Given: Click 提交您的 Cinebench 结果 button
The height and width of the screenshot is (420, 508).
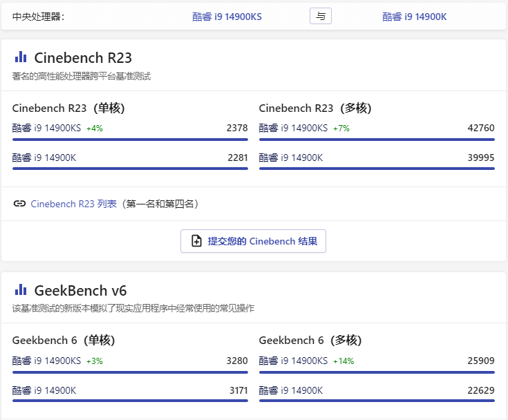Looking at the screenshot, I should 253,241.
